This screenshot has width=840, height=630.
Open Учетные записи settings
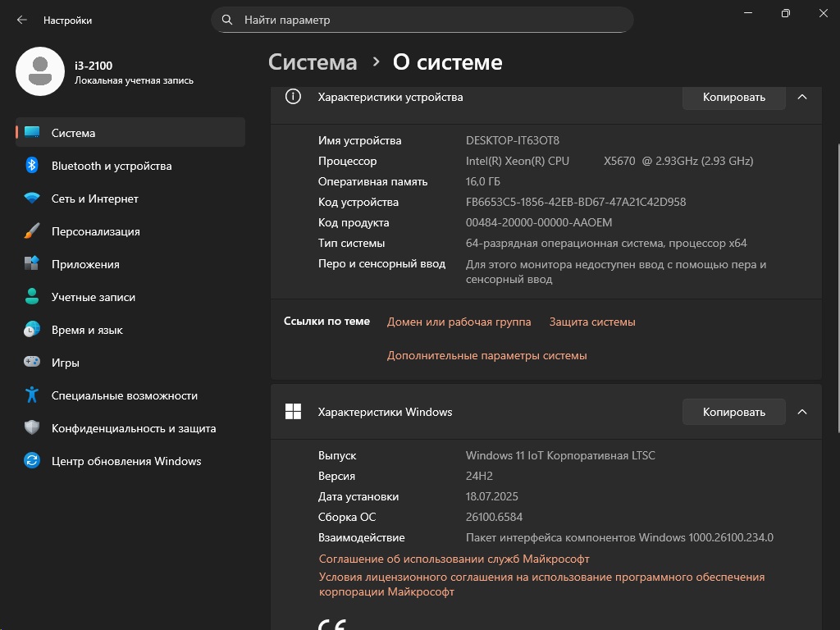pyautogui.click(x=130, y=296)
